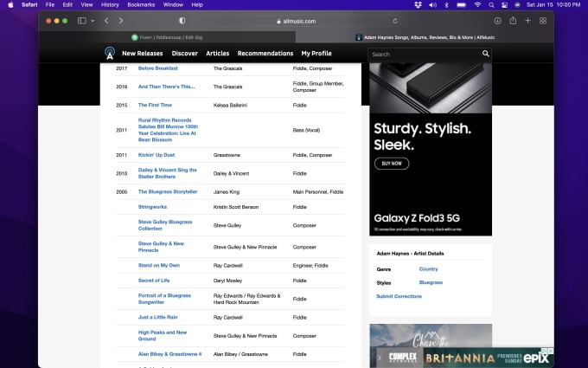Click the AllMusic logo icon
Image resolution: width=588 pixels, height=368 pixels.
click(x=110, y=54)
